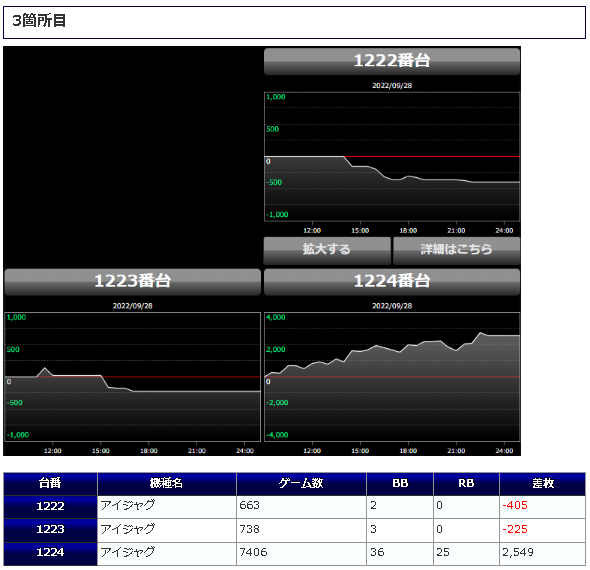Click the 機種名 column header
Screen dimensions: 590x570
point(167,484)
